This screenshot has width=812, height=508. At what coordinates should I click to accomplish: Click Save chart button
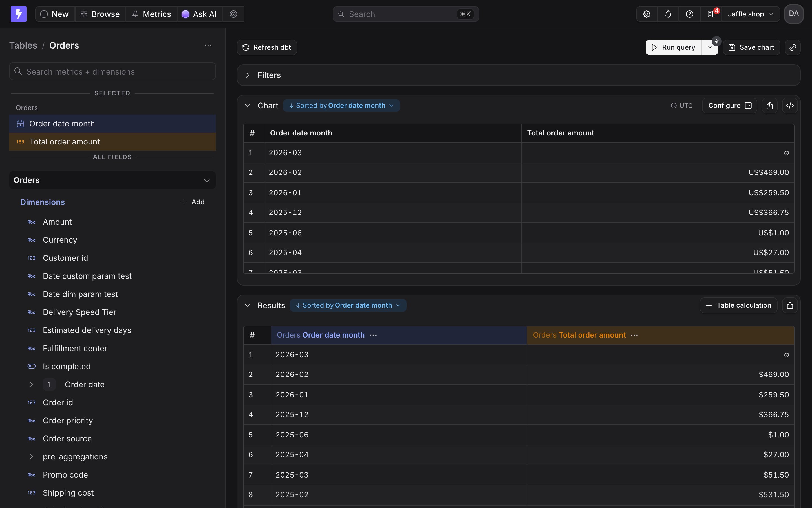pyautogui.click(x=751, y=47)
